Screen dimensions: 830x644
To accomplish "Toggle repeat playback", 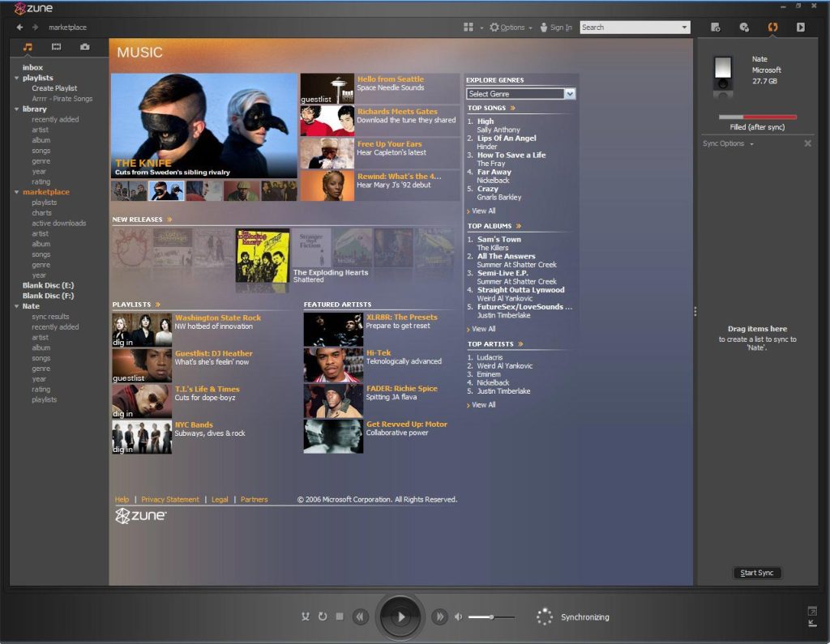I will pyautogui.click(x=323, y=616).
